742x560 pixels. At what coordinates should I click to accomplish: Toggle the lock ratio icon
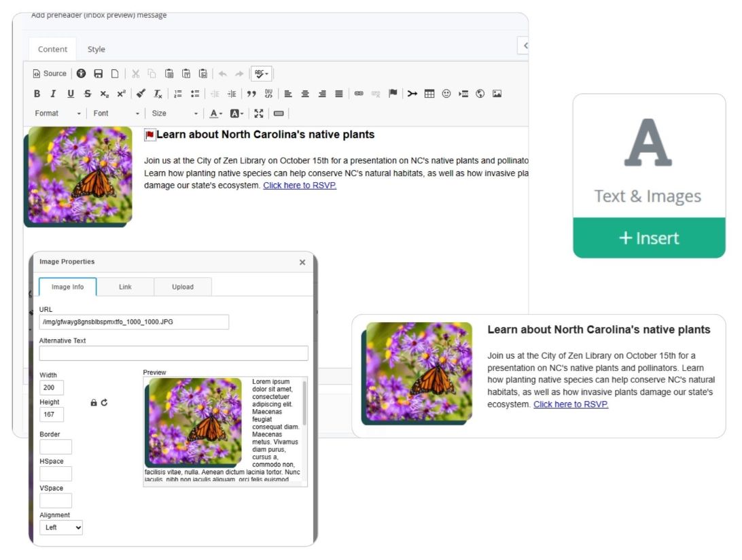[x=94, y=402]
